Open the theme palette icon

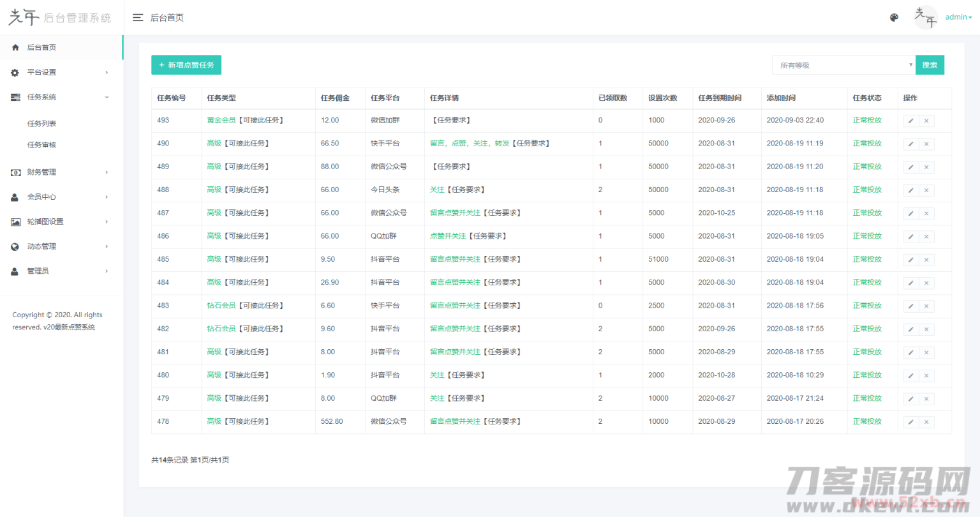894,18
